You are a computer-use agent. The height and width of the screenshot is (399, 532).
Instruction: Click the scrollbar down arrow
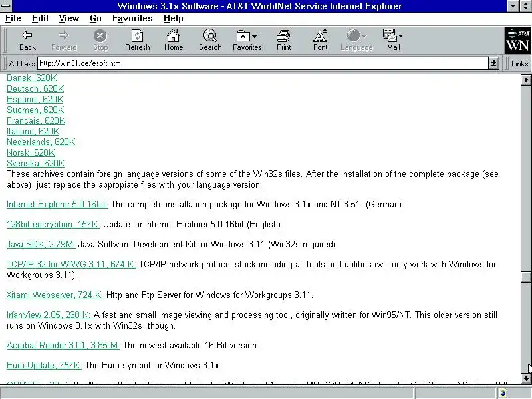(526, 378)
